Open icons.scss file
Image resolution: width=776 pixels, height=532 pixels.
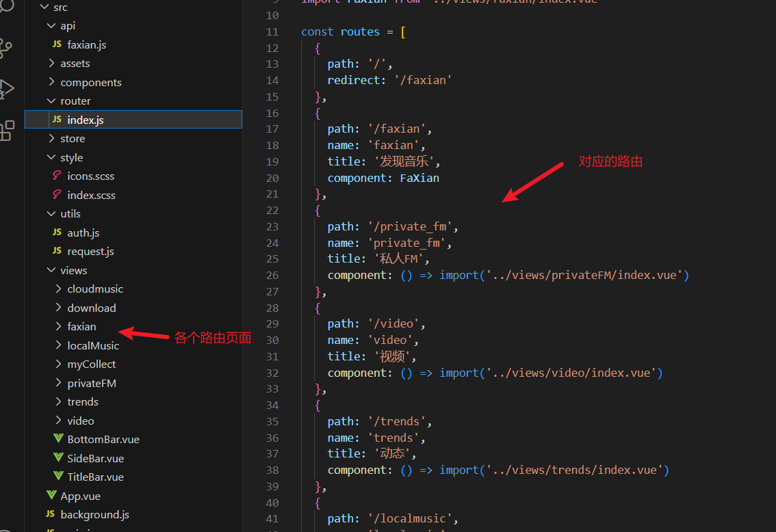tap(90, 176)
